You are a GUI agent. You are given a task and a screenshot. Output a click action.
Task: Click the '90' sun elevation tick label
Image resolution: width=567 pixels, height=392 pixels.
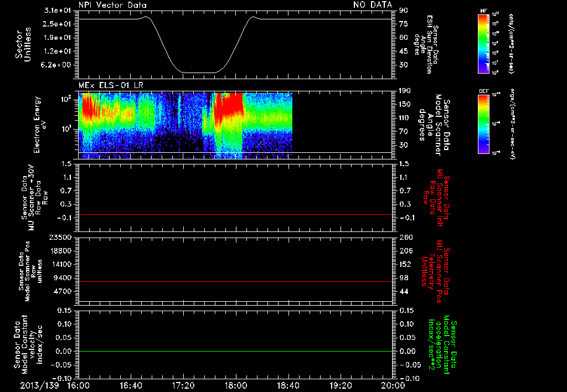404,10
